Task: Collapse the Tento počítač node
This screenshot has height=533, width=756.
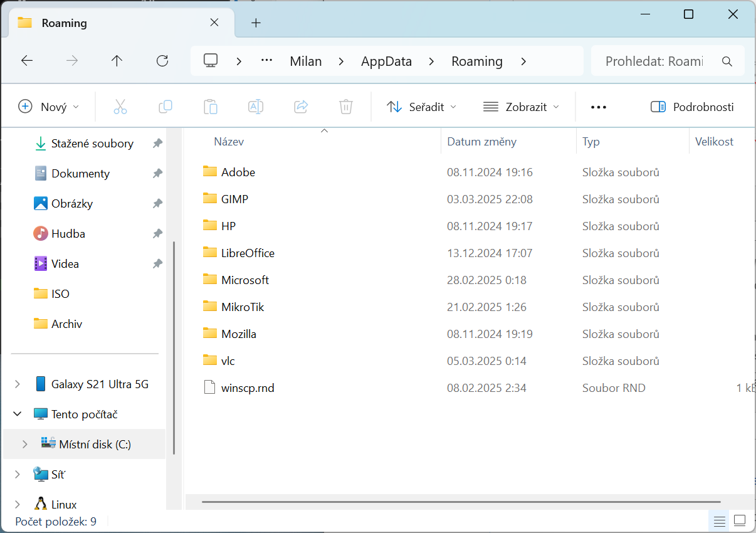Action: tap(18, 414)
